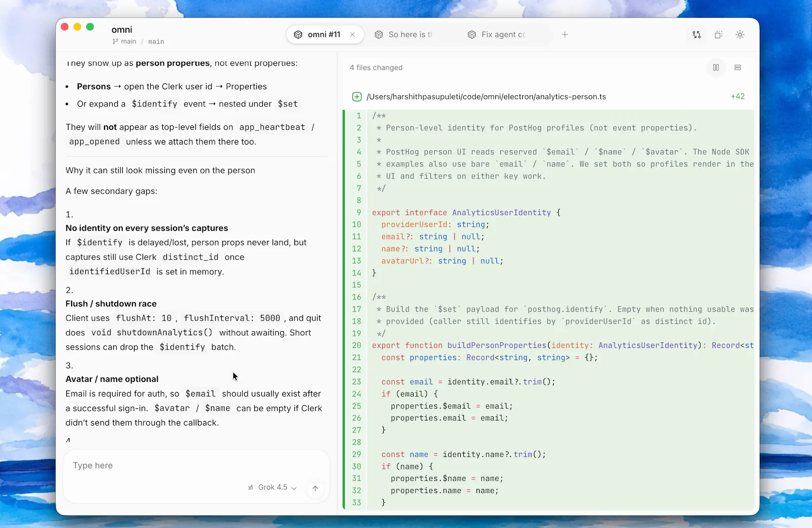Send message with up arrow button

click(x=315, y=488)
